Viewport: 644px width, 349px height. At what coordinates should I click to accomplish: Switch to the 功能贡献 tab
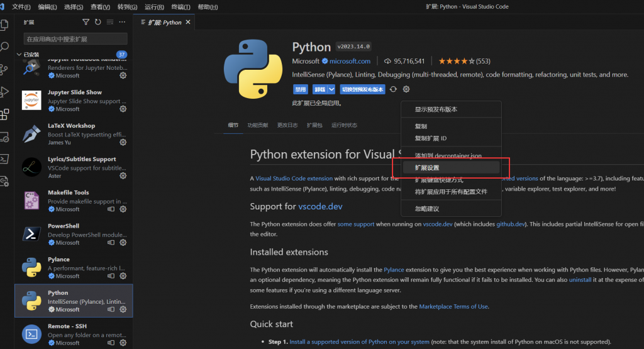[x=257, y=125]
